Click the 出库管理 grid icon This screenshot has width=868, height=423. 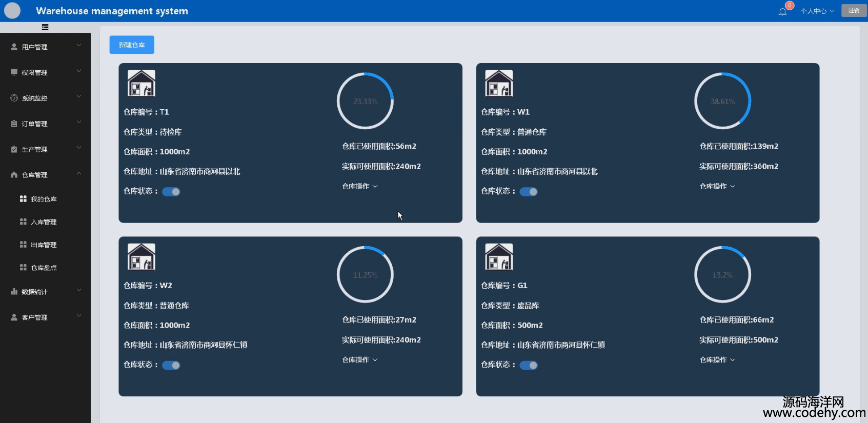click(23, 245)
